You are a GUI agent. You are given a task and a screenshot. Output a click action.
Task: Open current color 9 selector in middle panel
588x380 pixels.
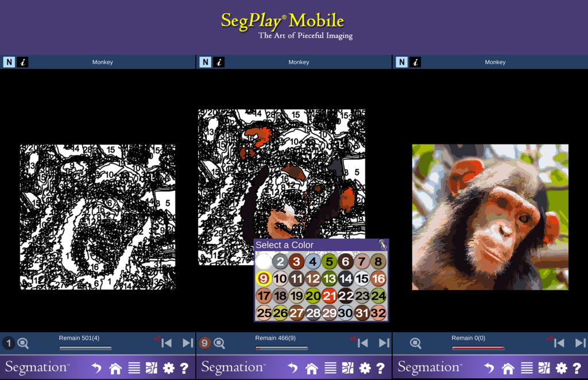[205, 343]
